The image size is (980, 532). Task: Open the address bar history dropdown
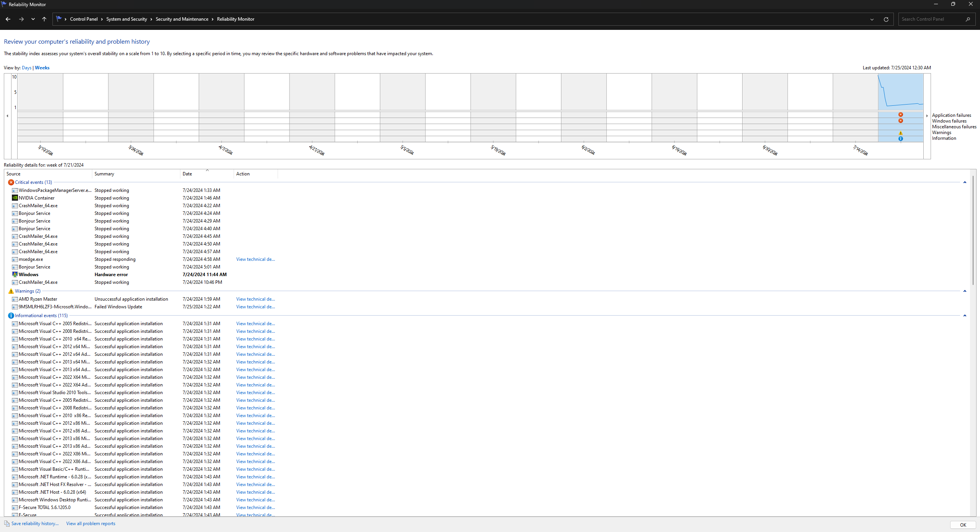(x=872, y=19)
